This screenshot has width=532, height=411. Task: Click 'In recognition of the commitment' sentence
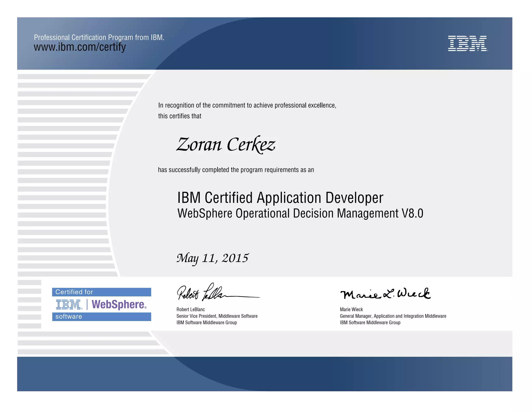coord(247,105)
